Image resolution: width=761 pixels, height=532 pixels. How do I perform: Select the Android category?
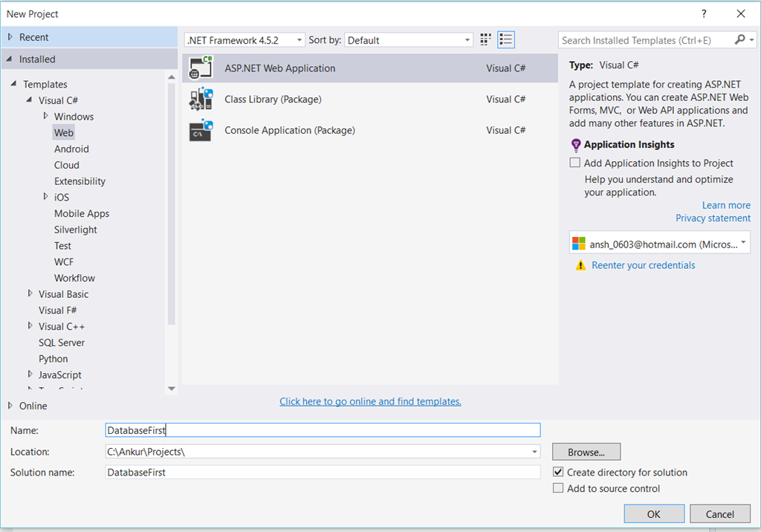pyautogui.click(x=71, y=149)
